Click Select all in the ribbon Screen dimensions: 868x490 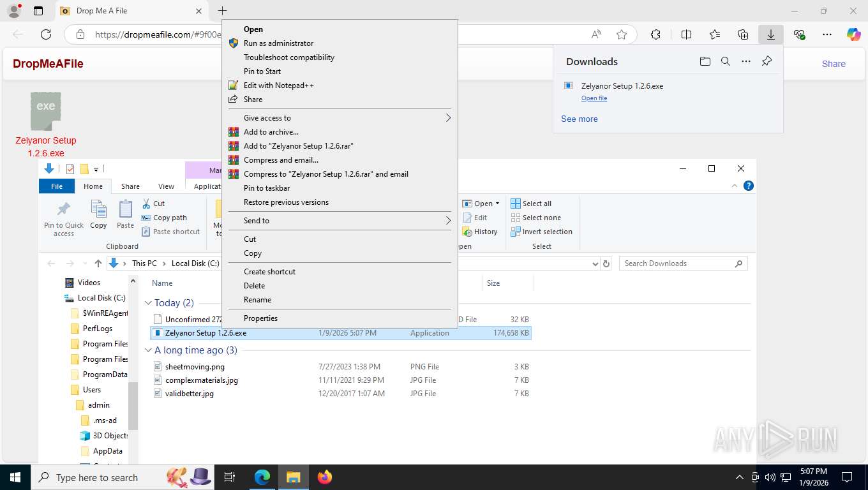click(x=531, y=204)
